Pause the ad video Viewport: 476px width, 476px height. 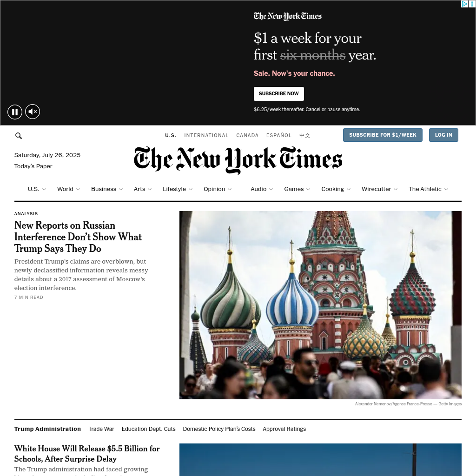click(15, 112)
